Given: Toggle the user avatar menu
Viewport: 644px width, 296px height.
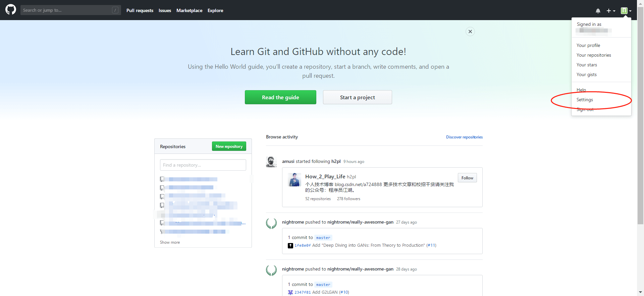Looking at the screenshot, I should [626, 11].
